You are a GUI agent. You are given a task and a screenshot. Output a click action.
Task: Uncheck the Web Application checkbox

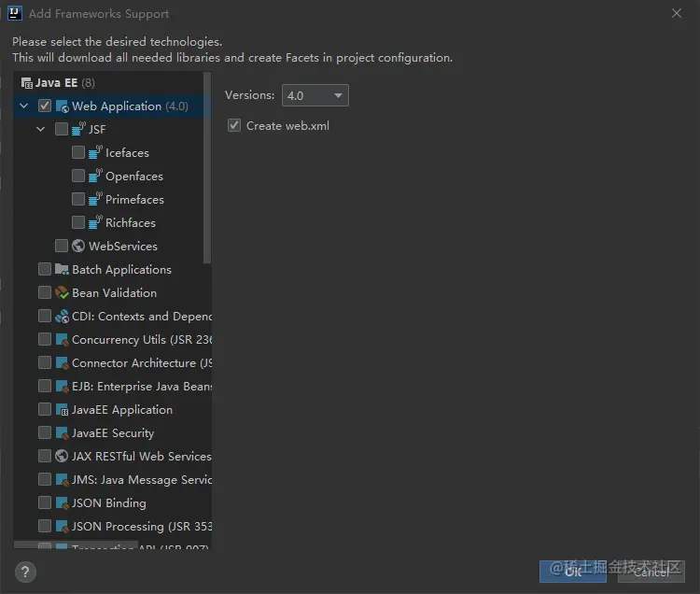tap(45, 106)
